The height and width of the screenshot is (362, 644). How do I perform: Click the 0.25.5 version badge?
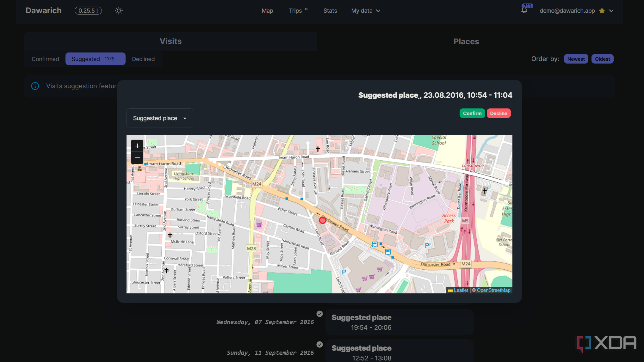(88, 11)
